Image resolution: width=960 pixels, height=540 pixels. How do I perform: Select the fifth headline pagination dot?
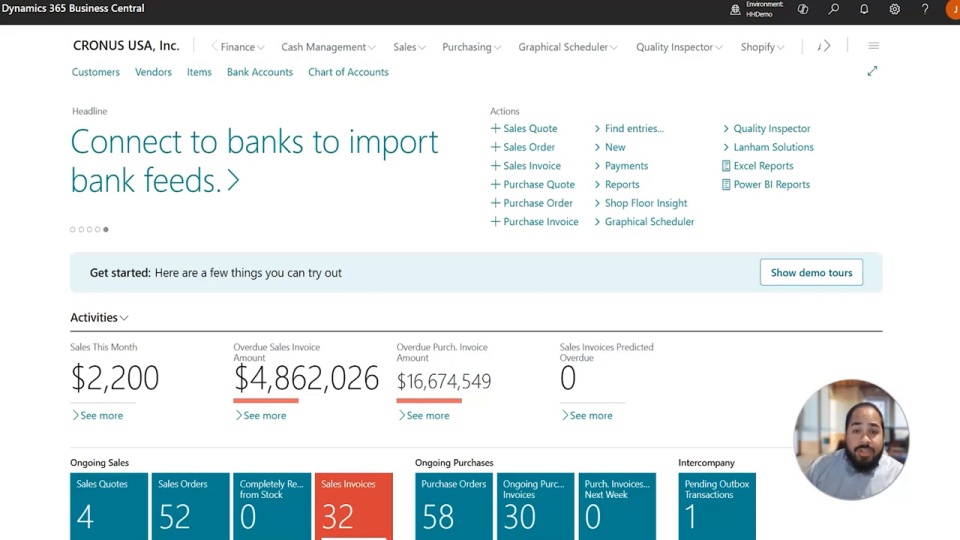106,230
